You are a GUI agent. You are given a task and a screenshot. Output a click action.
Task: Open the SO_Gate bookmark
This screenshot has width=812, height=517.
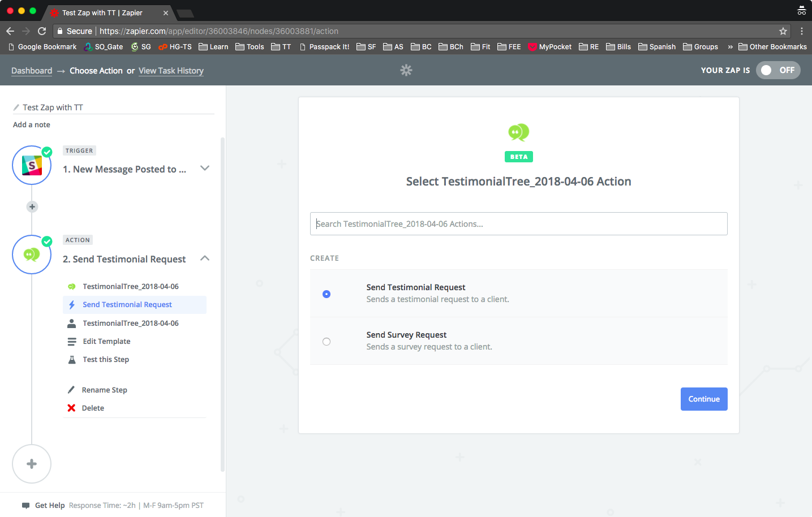(104, 47)
